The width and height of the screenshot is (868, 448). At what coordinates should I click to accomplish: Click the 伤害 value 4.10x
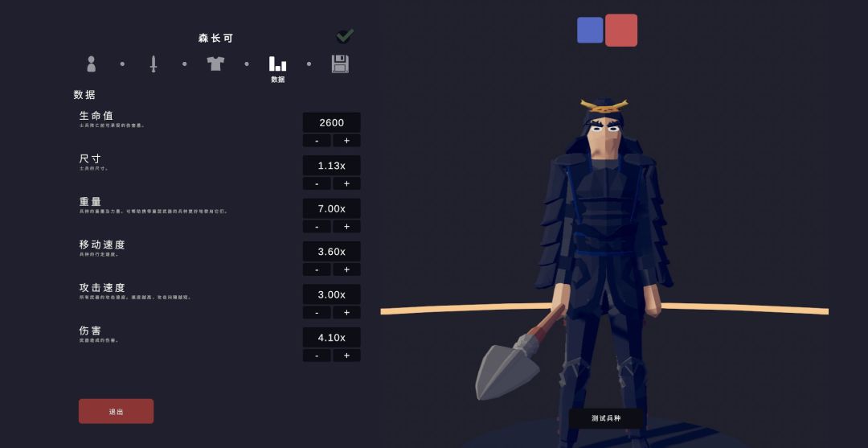332,337
